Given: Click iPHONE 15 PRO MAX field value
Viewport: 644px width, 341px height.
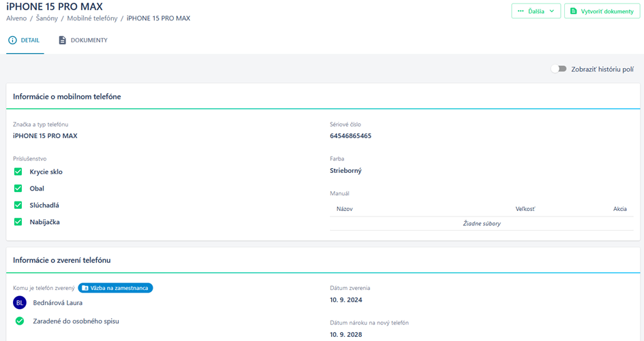Looking at the screenshot, I should (45, 136).
